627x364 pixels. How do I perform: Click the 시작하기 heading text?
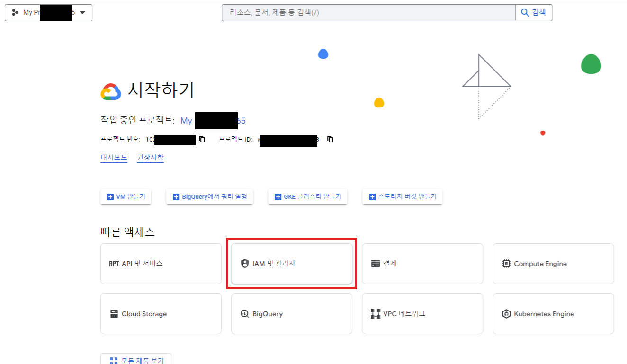point(161,90)
